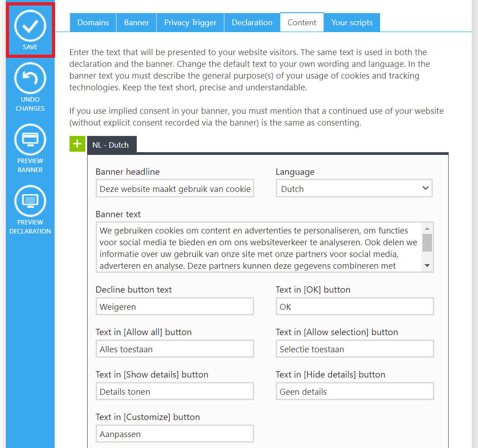Open the Language dropdown set to Dutch
478x448 pixels.
(354, 188)
